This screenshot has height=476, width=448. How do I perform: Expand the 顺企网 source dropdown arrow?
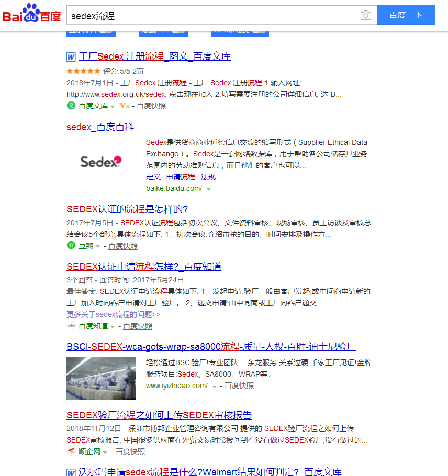click(x=105, y=452)
